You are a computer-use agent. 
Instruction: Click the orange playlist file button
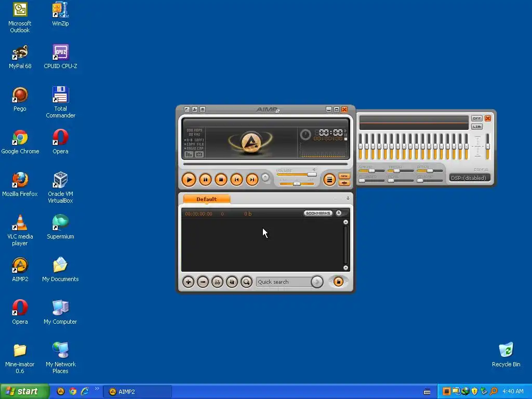click(x=338, y=282)
